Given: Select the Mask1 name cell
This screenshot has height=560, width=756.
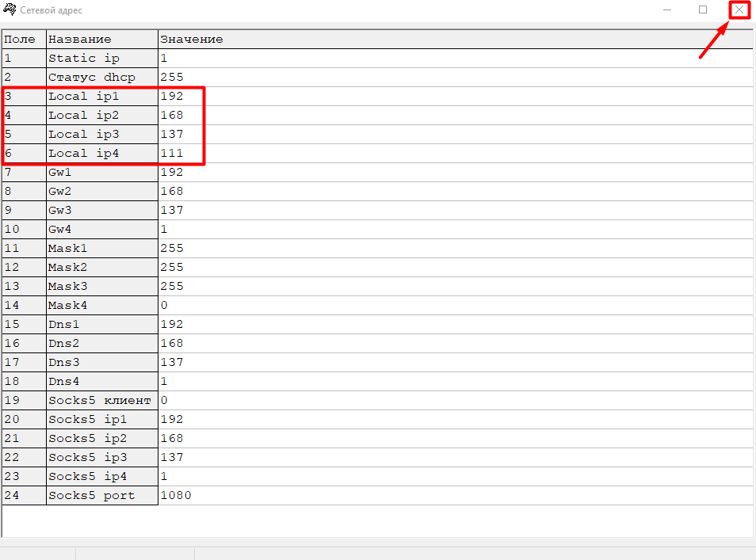Looking at the screenshot, I should click(102, 249).
